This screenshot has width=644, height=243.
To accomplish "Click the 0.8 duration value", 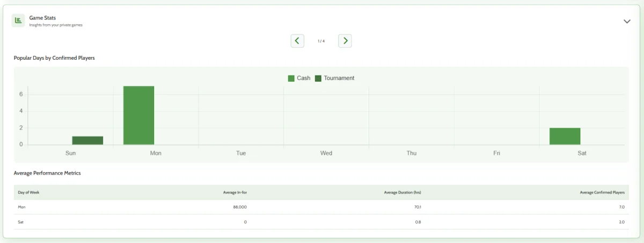I will [418, 222].
